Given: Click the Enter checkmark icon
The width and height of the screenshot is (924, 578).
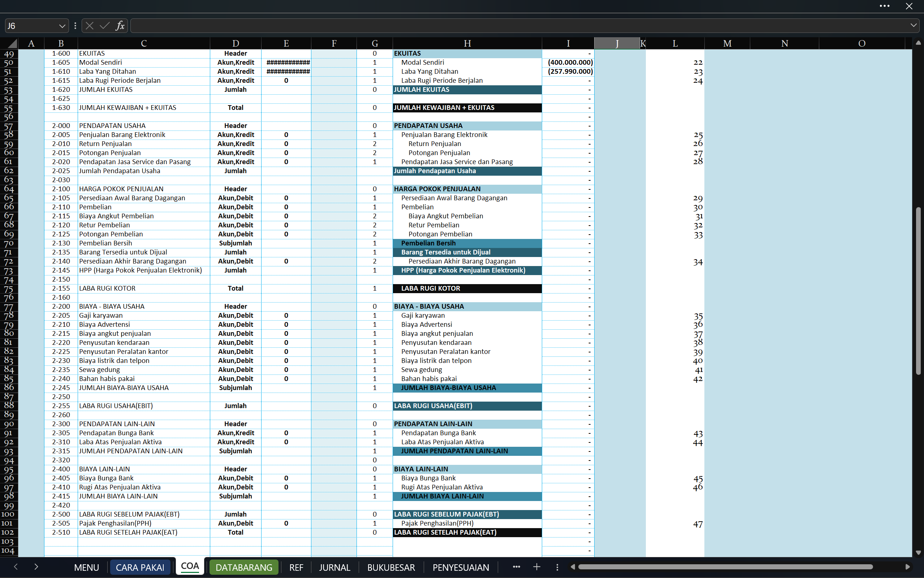Looking at the screenshot, I should click(104, 26).
